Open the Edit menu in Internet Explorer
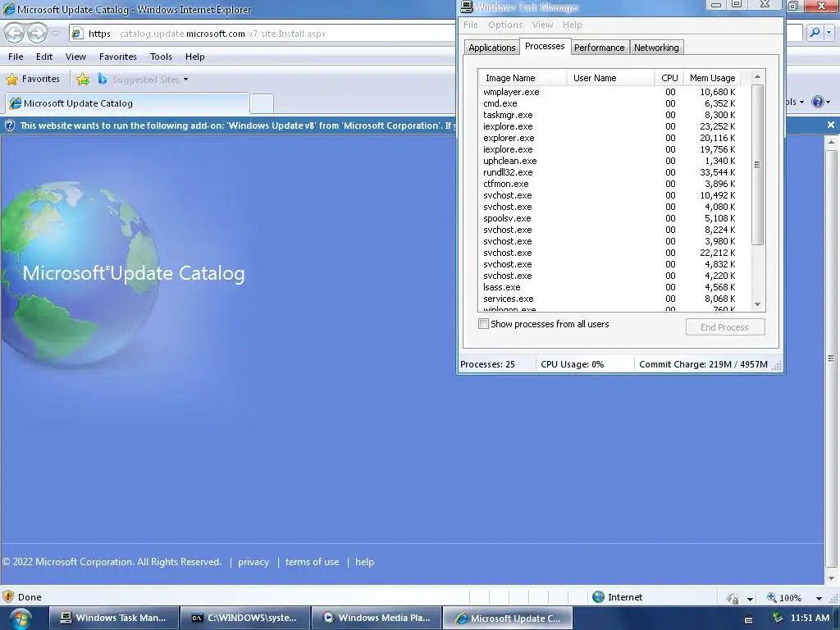 44,57
